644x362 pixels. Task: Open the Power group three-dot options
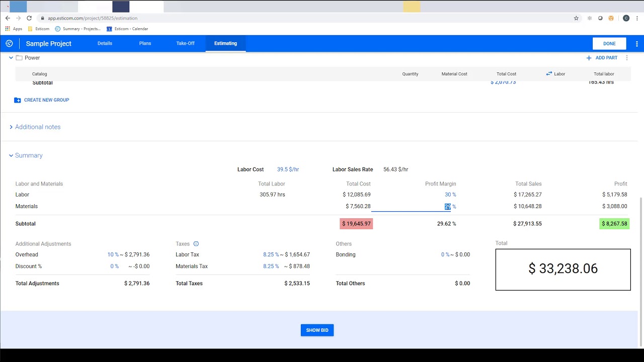[627, 58]
